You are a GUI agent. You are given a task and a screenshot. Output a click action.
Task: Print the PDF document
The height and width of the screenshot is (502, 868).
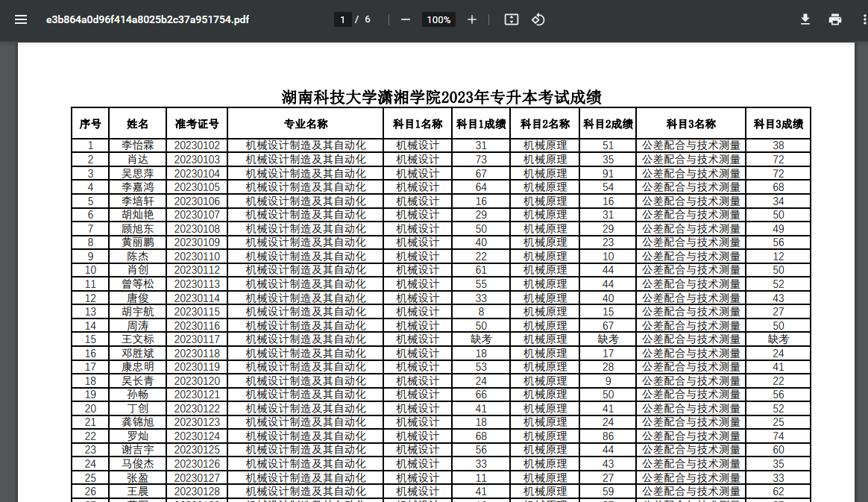pyautogui.click(x=834, y=20)
